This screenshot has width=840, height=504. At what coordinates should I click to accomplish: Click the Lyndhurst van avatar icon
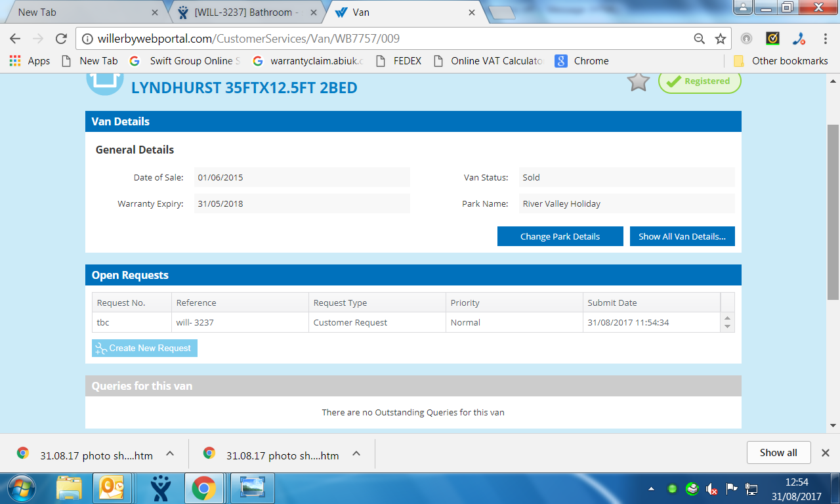click(x=105, y=84)
